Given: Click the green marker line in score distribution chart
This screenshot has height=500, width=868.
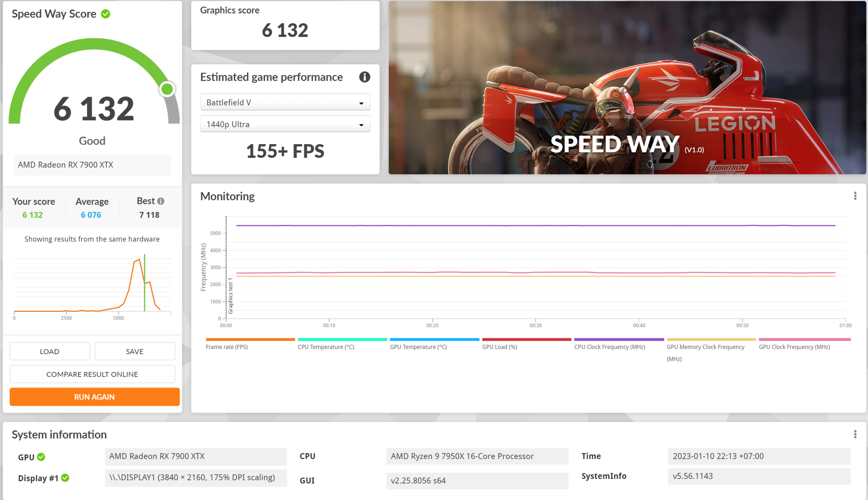Looking at the screenshot, I should point(144,283).
